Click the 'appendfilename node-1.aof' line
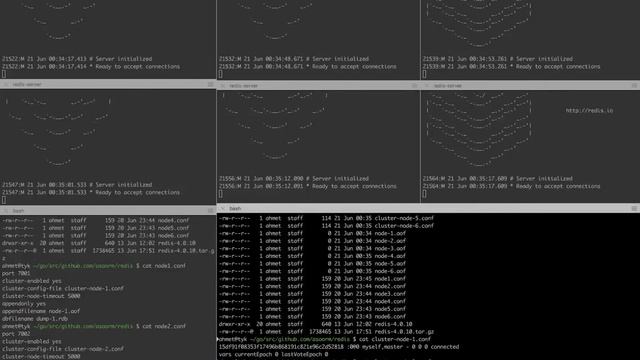 click(41, 311)
